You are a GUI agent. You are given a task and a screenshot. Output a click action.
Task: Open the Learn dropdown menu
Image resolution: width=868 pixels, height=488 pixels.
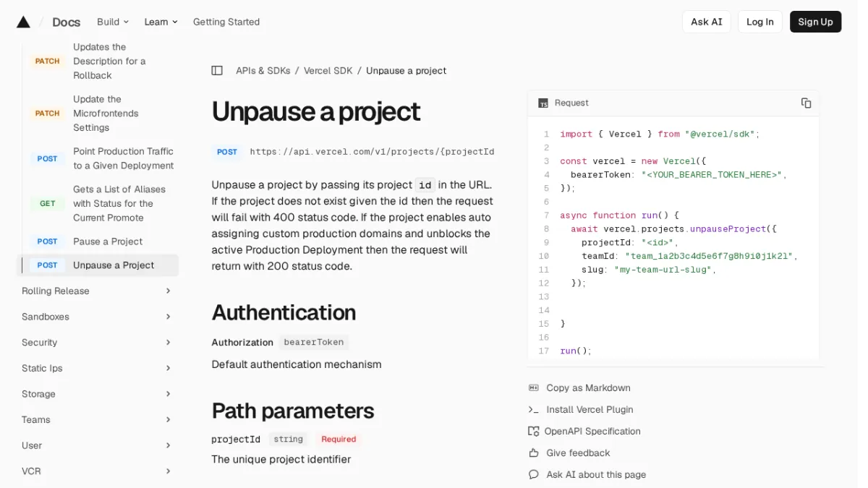[x=161, y=22]
